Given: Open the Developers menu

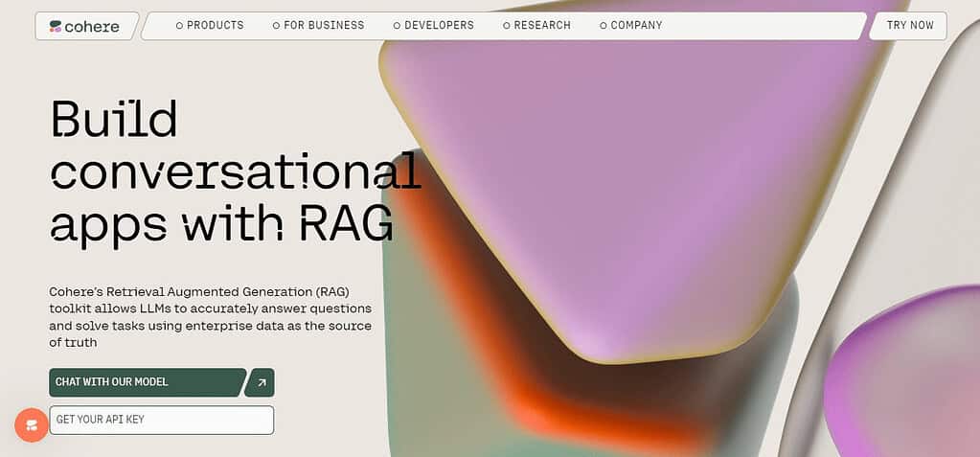Looking at the screenshot, I should (434, 26).
